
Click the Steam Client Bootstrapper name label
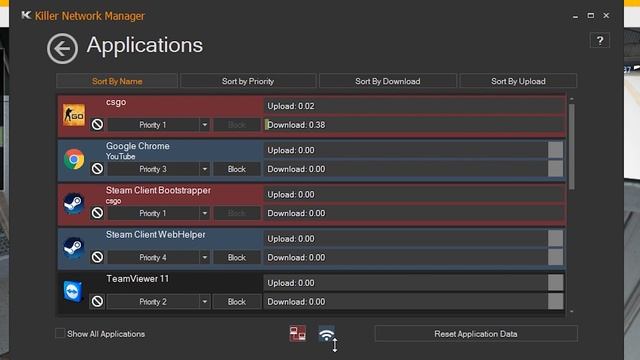coord(158,190)
